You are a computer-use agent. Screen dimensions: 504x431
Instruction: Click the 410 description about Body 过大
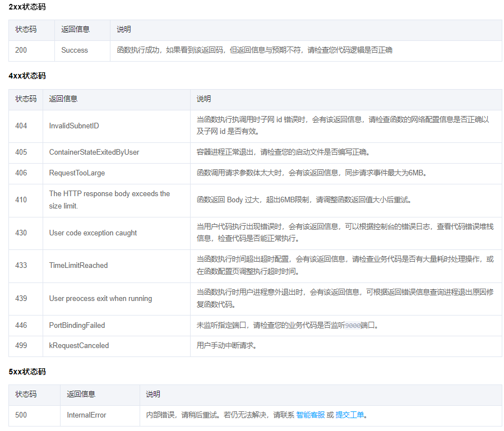click(x=304, y=200)
